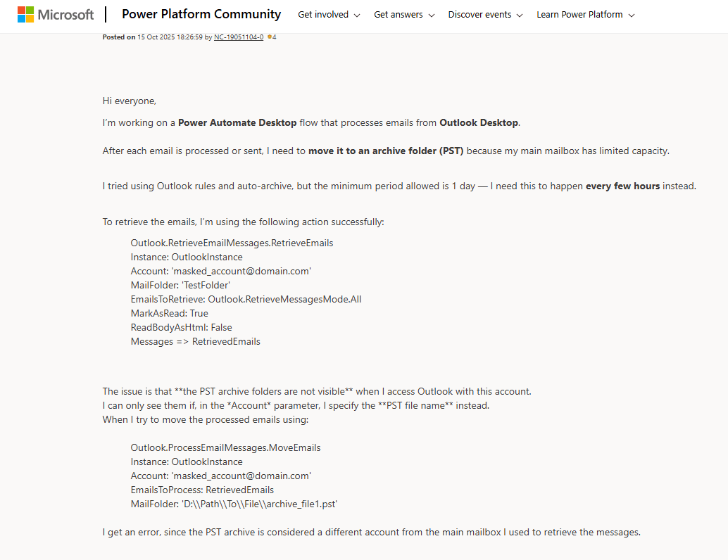Click the bold 'Power Automate Desktop' text
The height and width of the screenshot is (560, 728).
[x=237, y=122]
